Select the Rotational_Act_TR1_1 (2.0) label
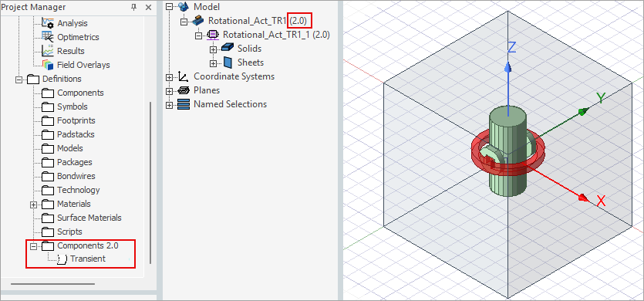This screenshot has width=644, height=301. pyautogui.click(x=276, y=35)
